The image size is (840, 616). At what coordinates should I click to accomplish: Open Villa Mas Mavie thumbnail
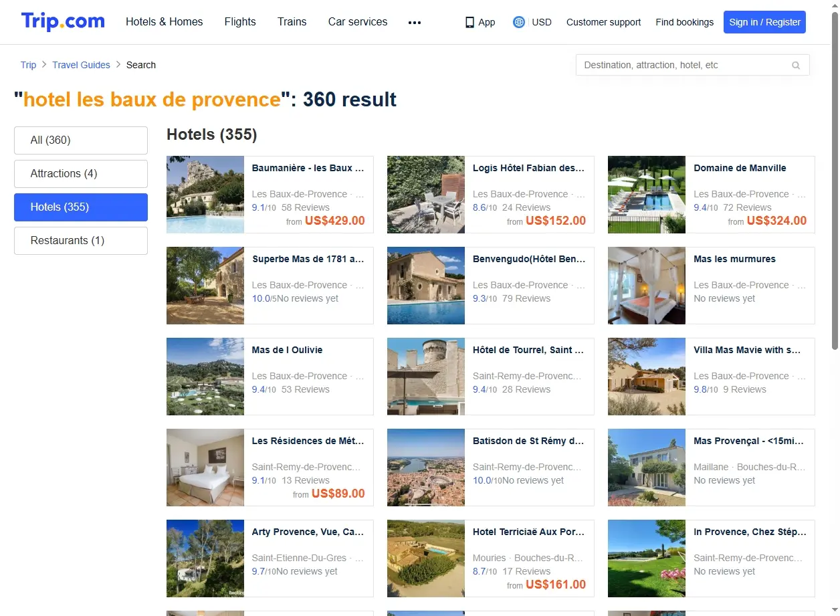click(x=647, y=377)
